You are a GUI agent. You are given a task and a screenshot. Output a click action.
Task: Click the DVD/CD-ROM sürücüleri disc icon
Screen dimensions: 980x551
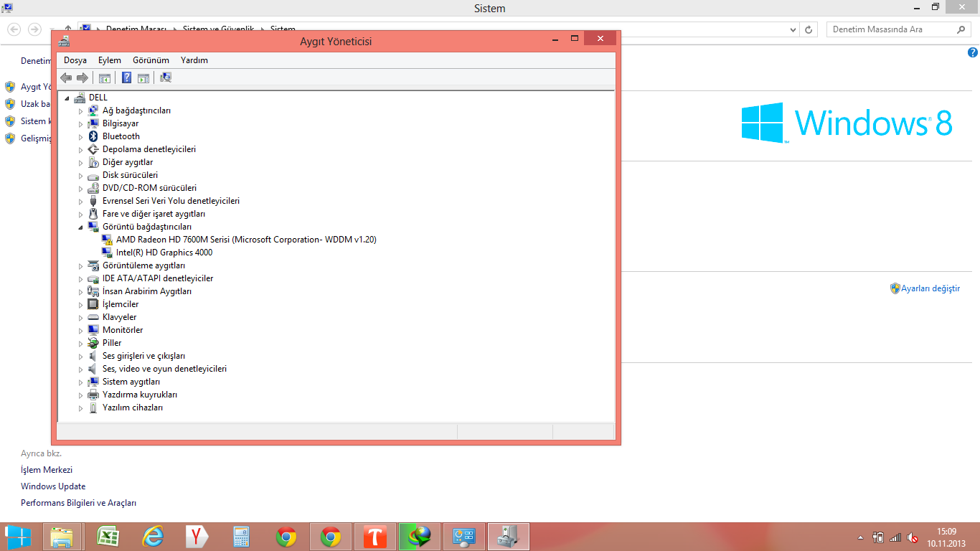[93, 188]
